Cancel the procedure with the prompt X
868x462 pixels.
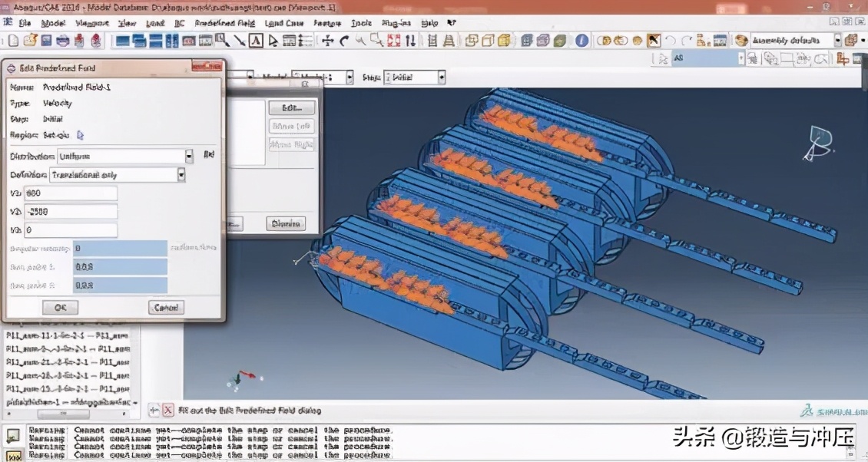click(168, 410)
